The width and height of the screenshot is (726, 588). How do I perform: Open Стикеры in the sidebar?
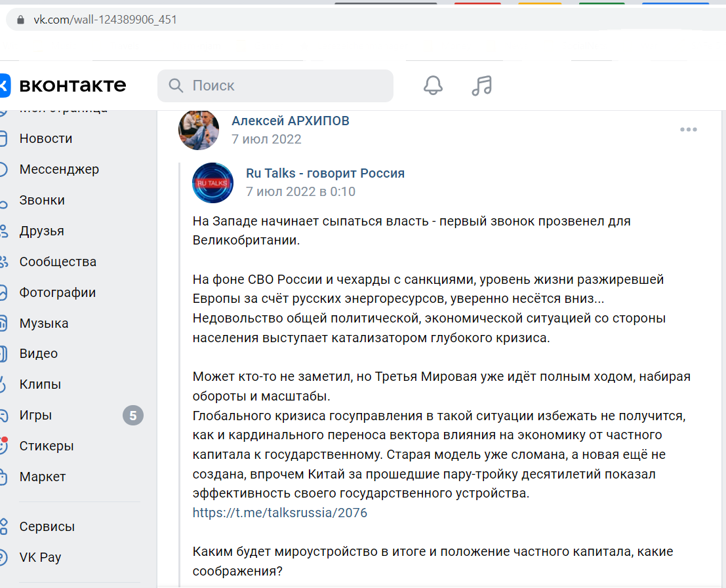pyautogui.click(x=47, y=446)
